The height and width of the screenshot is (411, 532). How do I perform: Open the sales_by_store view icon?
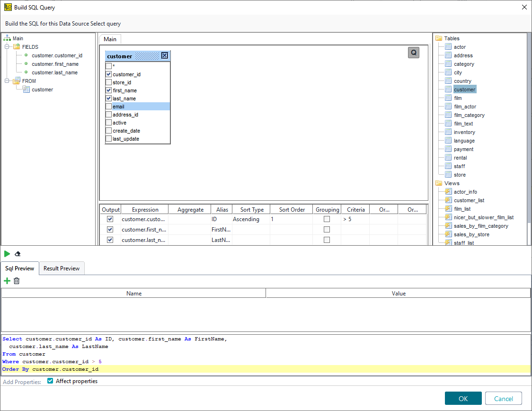click(448, 234)
